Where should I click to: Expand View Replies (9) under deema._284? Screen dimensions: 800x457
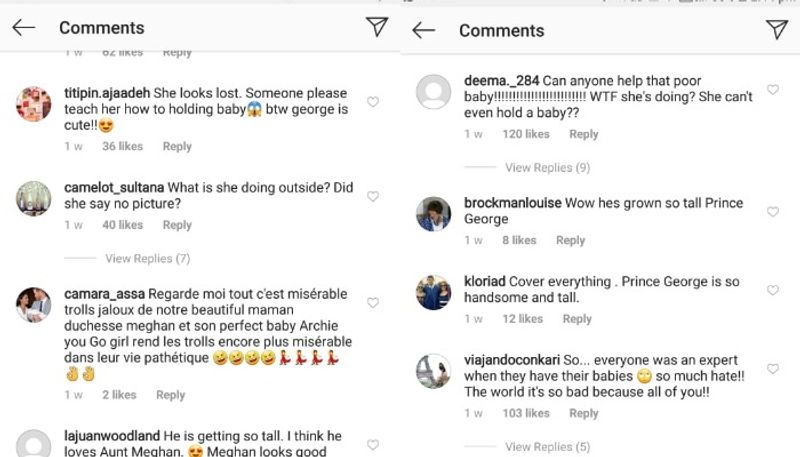(547, 168)
